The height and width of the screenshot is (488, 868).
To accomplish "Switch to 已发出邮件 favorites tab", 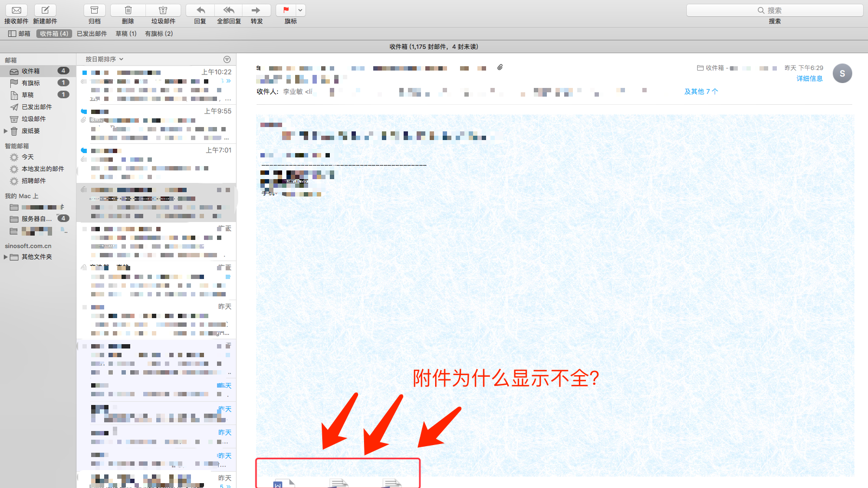I will (x=92, y=34).
